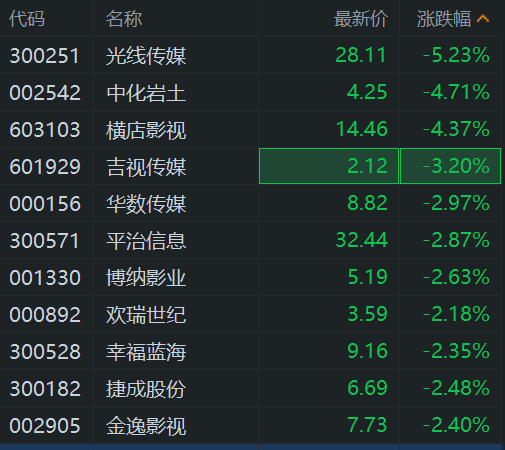Image resolution: width=505 pixels, height=450 pixels.
Task: Click the 博纳影业 row
Action: tap(251, 277)
